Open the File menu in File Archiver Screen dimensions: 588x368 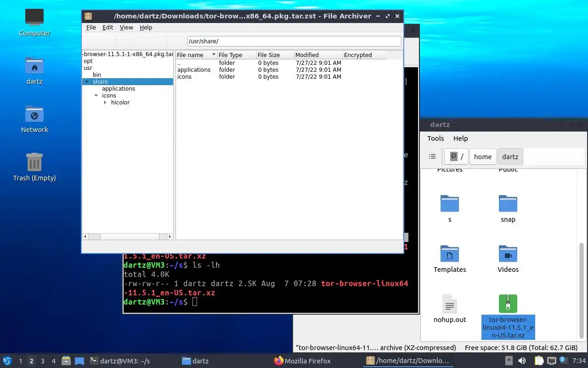91,28
